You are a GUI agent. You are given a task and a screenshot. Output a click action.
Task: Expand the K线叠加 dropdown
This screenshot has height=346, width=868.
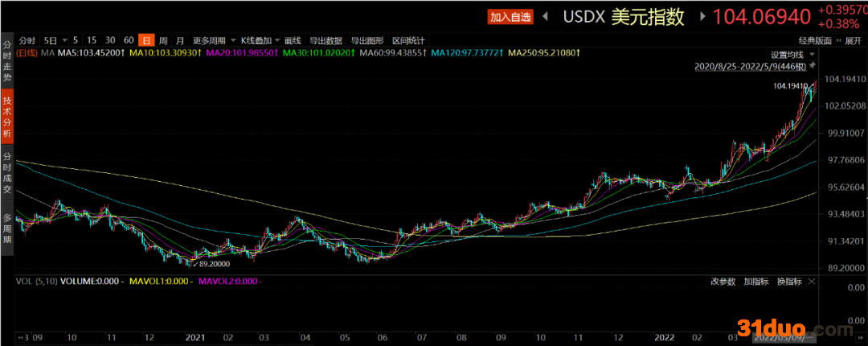click(x=260, y=40)
